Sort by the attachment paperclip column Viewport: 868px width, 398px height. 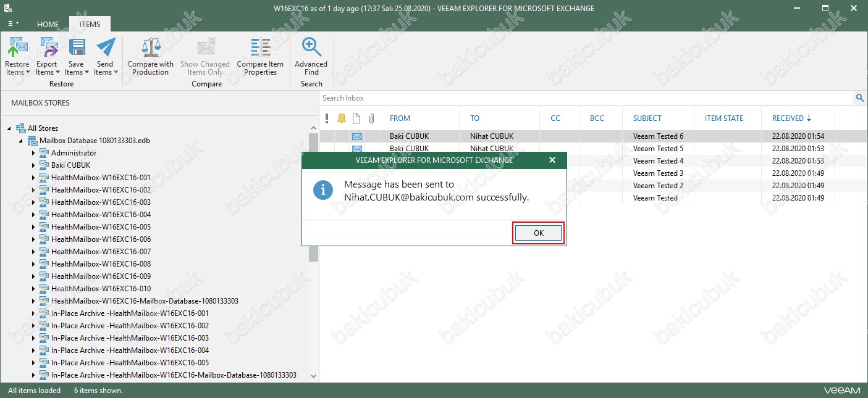(x=371, y=118)
